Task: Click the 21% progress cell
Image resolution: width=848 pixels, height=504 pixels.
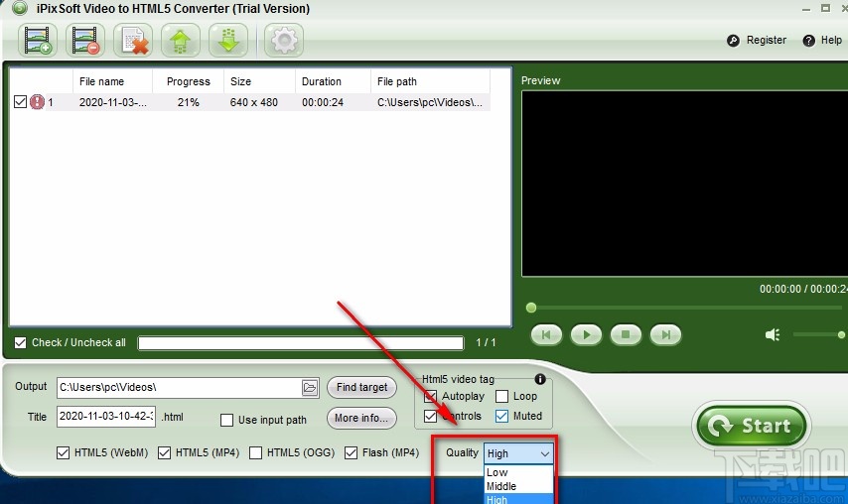Action: pos(189,102)
